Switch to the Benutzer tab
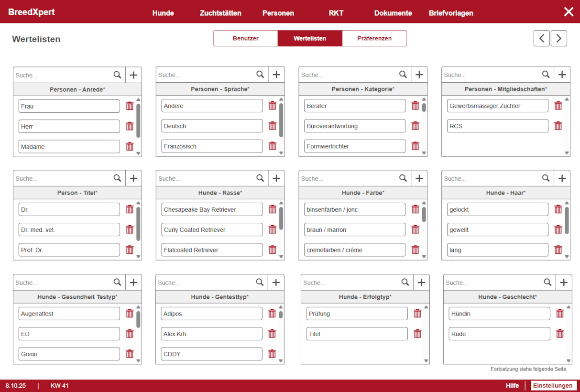The width and height of the screenshot is (580, 392). pos(245,38)
